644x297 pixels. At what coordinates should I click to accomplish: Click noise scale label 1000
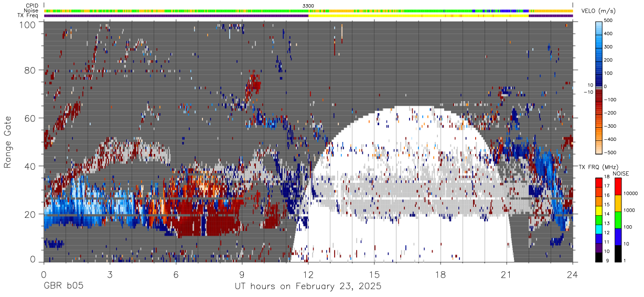click(x=630, y=211)
